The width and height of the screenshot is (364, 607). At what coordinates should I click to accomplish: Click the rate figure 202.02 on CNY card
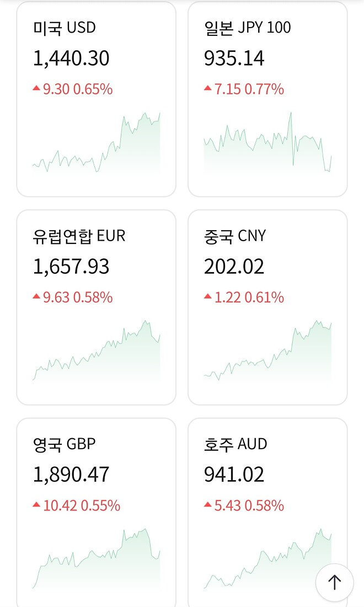(234, 267)
